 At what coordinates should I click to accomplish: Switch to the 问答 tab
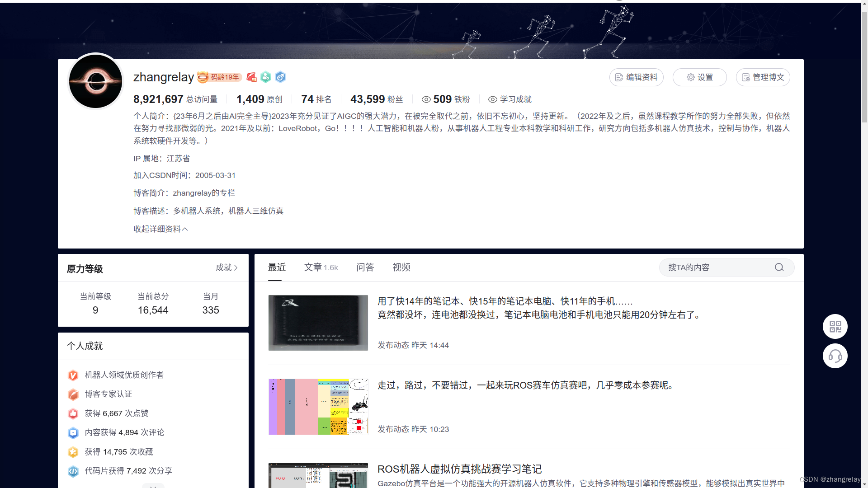coord(365,267)
